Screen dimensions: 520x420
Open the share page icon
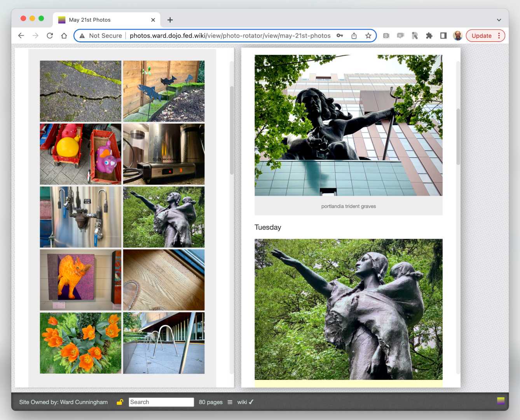coord(354,36)
